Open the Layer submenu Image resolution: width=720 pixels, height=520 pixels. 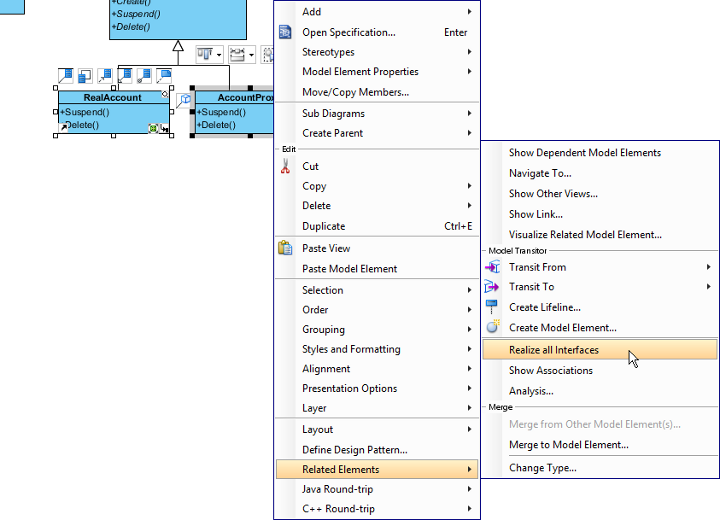(x=377, y=408)
